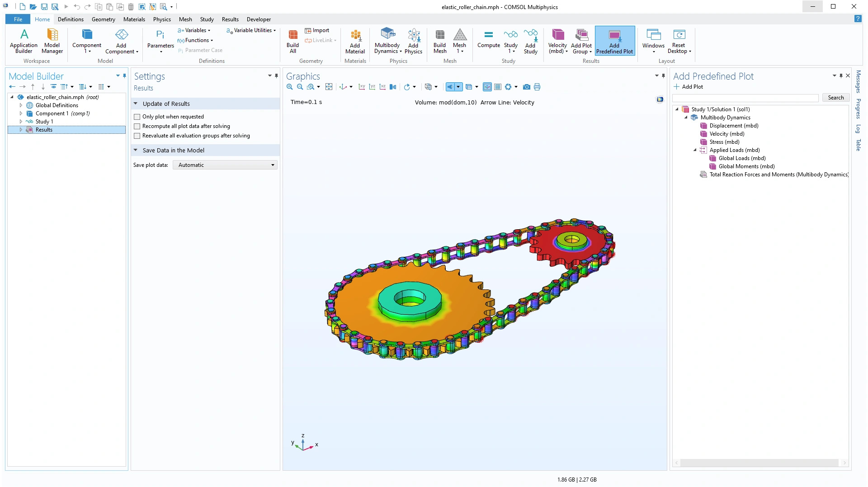Check Reevaluate all evaluation groups after solving
Screen dimensions: 868x487
137,136
